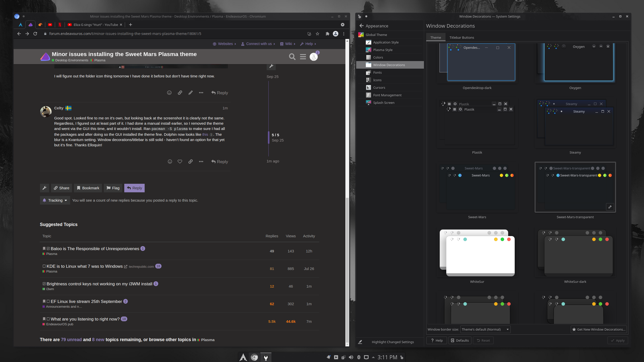Image resolution: width=644 pixels, height=362 pixels.
Task: Expand Connect with us menu
Action: coord(258,44)
